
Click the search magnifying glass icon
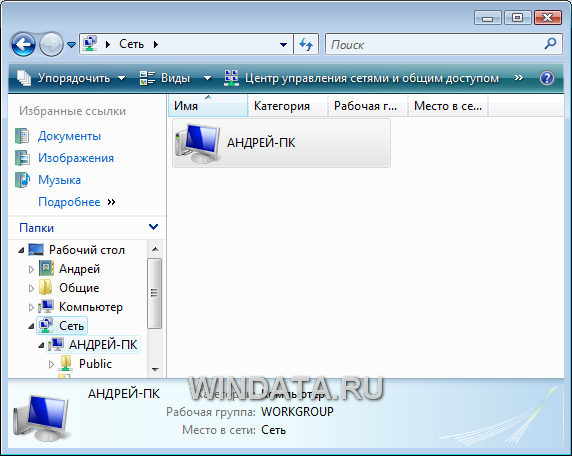(550, 44)
